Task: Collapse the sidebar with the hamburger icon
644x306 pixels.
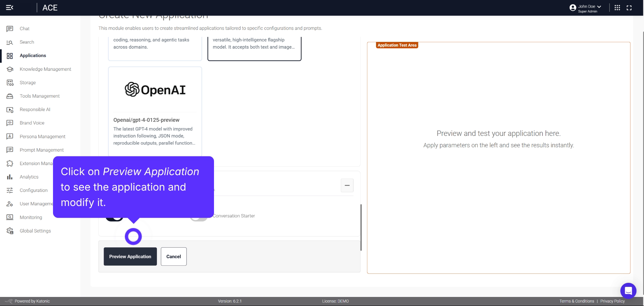Action: tap(10, 7)
